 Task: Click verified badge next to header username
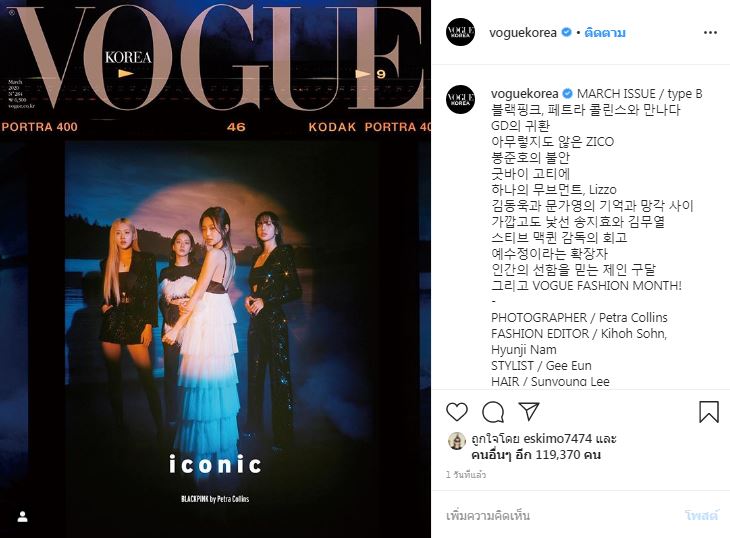[x=566, y=33]
